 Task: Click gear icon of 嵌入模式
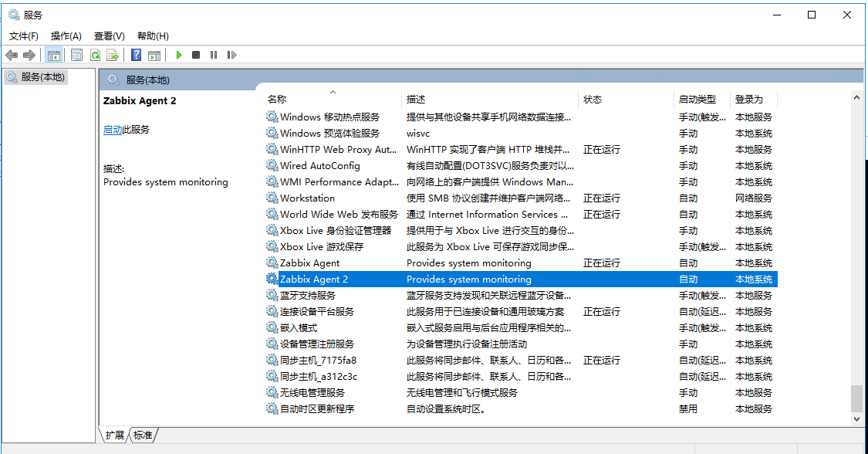point(272,327)
